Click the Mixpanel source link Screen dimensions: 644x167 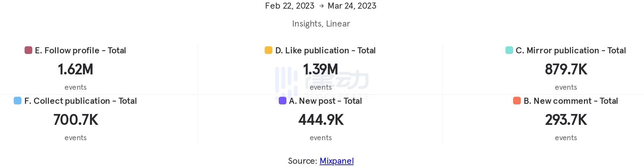pyautogui.click(x=337, y=161)
